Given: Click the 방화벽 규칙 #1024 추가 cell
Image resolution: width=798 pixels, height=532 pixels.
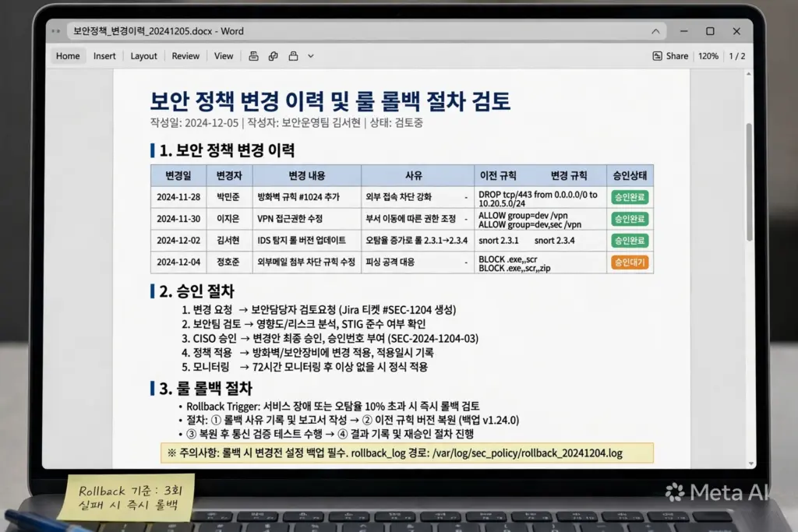Looking at the screenshot, I should (307, 197).
